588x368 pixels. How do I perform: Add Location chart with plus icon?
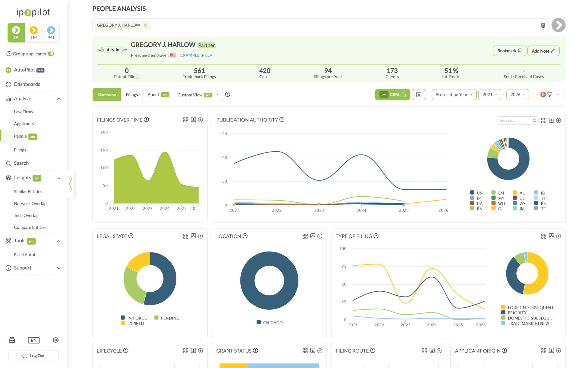[x=320, y=236]
